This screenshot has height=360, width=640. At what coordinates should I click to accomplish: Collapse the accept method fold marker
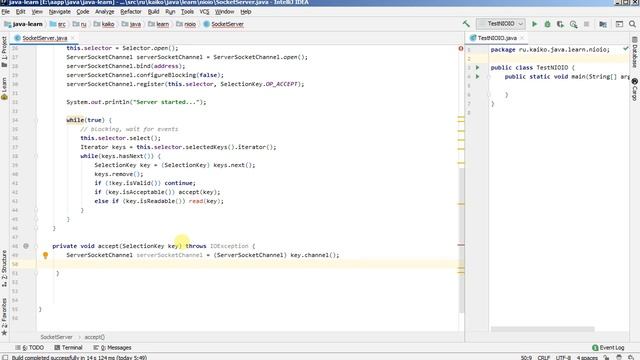(36, 246)
